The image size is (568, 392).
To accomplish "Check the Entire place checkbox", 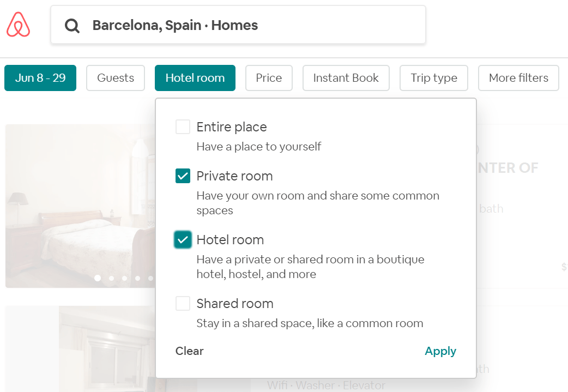I will (183, 127).
